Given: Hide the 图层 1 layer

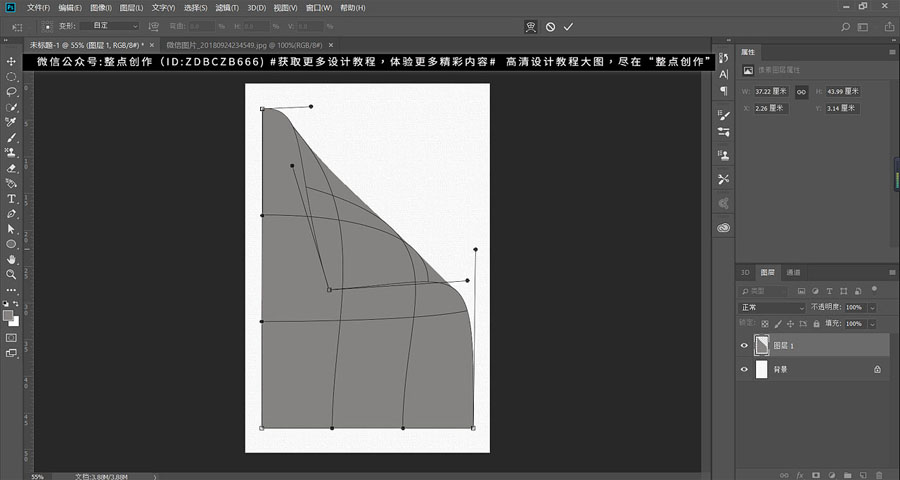Looking at the screenshot, I should click(x=743, y=346).
